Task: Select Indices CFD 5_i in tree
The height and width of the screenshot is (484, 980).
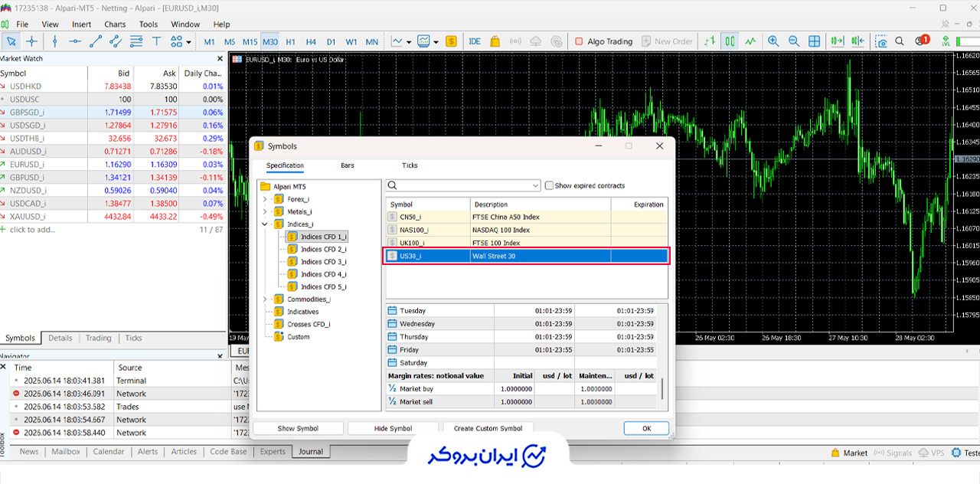Action: click(x=317, y=286)
